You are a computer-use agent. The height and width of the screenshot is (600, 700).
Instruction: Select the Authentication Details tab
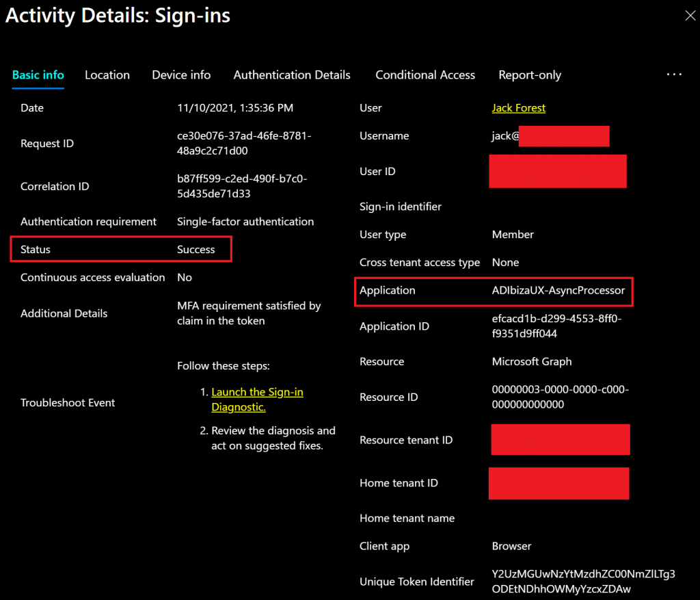pos(292,75)
